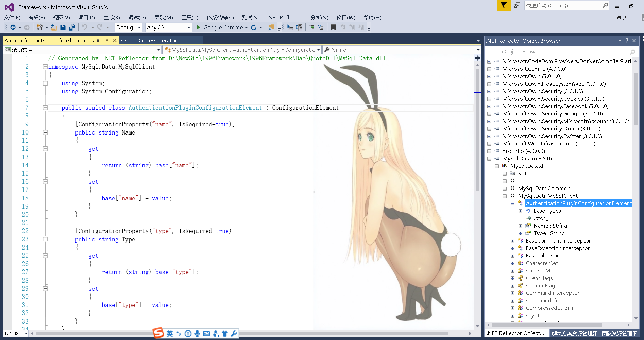644x340 pixels.
Task: Collapse the class outlining region on line 7
Action: coord(45,108)
